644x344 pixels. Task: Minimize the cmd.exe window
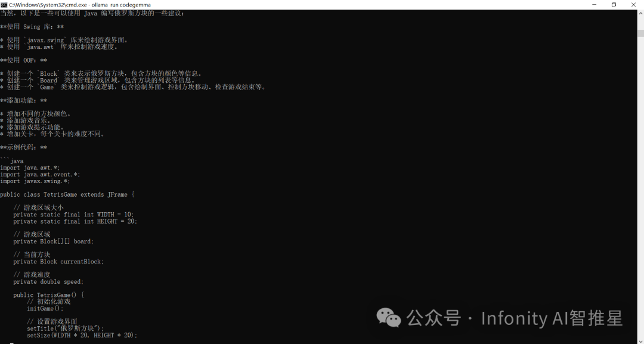click(x=594, y=5)
